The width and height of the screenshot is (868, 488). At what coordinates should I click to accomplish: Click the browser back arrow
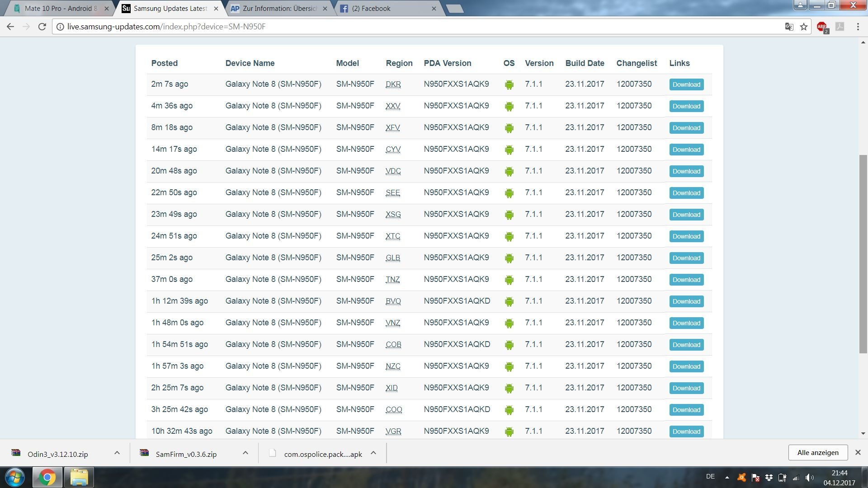pyautogui.click(x=10, y=27)
